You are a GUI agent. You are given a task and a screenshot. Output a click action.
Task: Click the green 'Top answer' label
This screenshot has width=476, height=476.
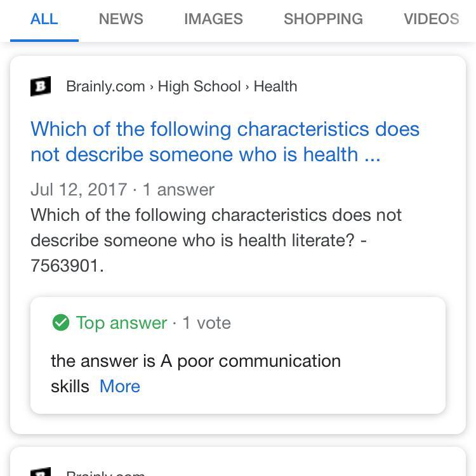point(121,323)
